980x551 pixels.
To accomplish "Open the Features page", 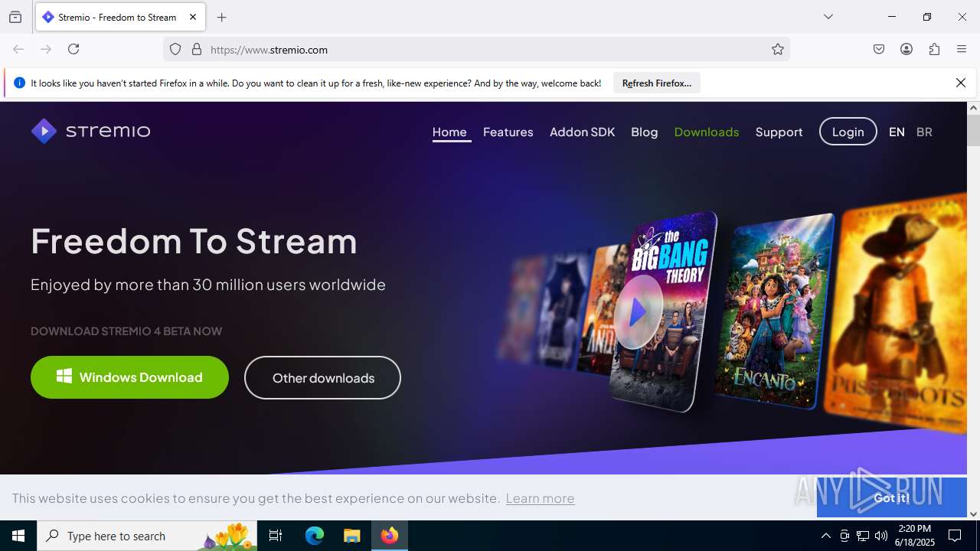I will [508, 132].
